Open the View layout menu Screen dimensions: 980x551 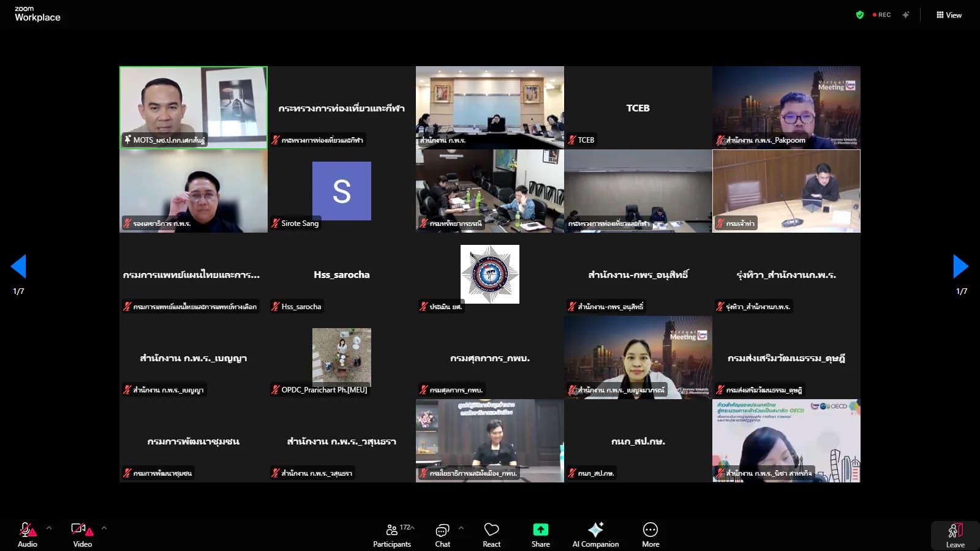949,15
